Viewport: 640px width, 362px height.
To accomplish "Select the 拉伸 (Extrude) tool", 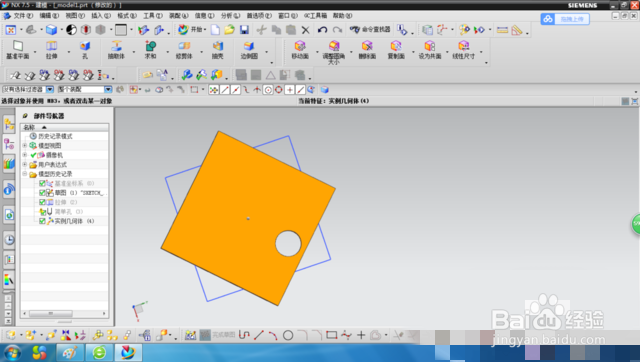I will (x=51, y=50).
